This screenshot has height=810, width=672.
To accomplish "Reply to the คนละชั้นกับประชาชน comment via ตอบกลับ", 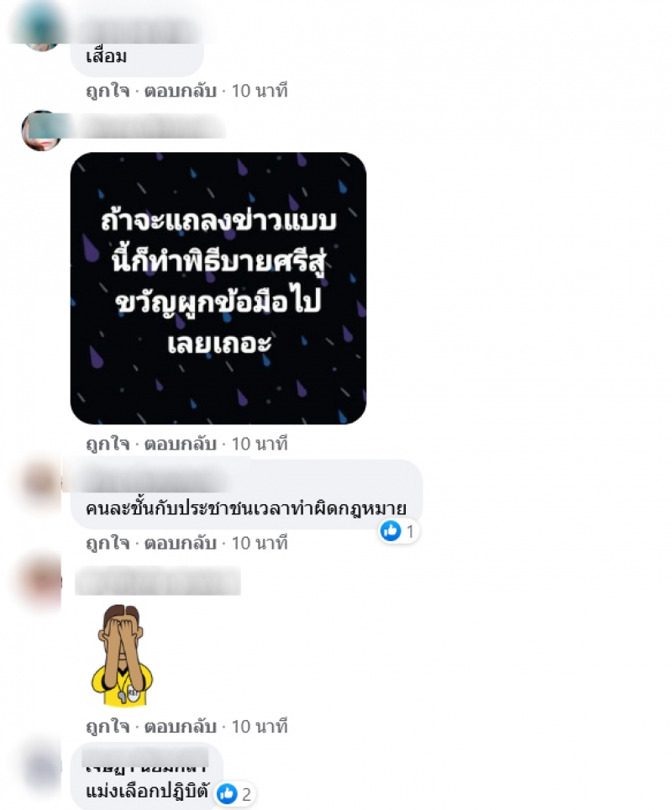I will [181, 543].
